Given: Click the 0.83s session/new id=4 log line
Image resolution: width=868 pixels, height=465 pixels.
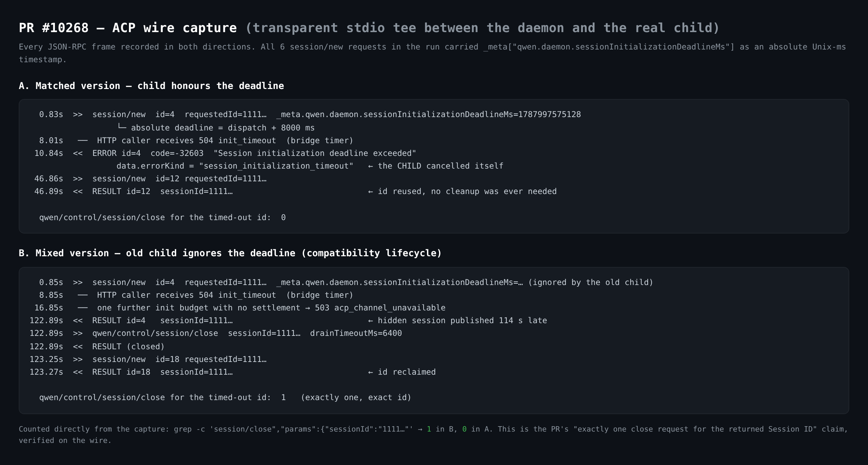Looking at the screenshot, I should (310, 114).
